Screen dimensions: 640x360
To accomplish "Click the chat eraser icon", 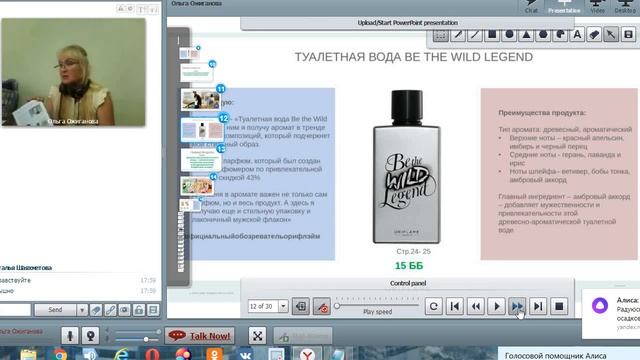I will pos(96,310).
